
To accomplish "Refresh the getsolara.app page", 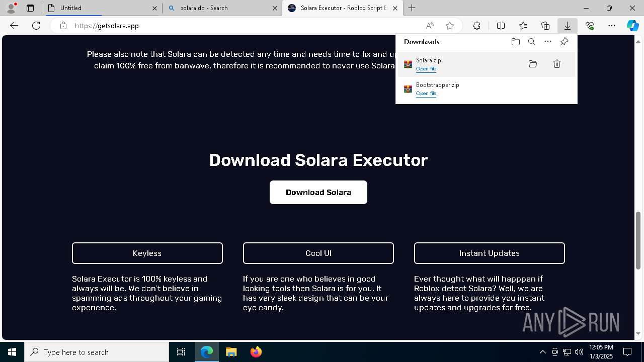I will [x=36, y=26].
